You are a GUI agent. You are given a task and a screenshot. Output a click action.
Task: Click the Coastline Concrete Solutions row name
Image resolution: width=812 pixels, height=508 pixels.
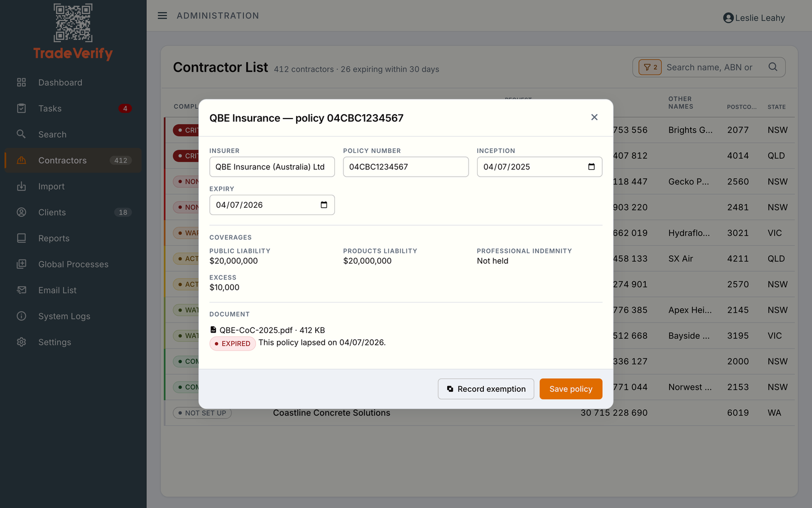pos(332,413)
